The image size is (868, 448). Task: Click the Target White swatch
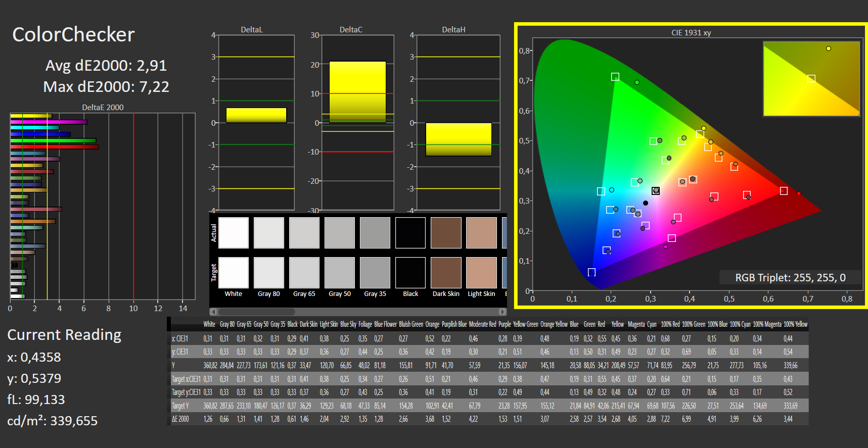tap(234, 273)
